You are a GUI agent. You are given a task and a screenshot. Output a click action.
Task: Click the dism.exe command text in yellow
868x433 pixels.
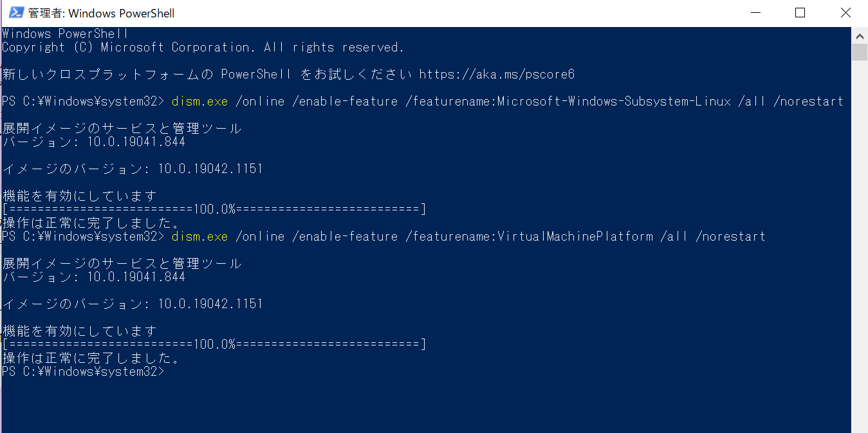(x=199, y=101)
